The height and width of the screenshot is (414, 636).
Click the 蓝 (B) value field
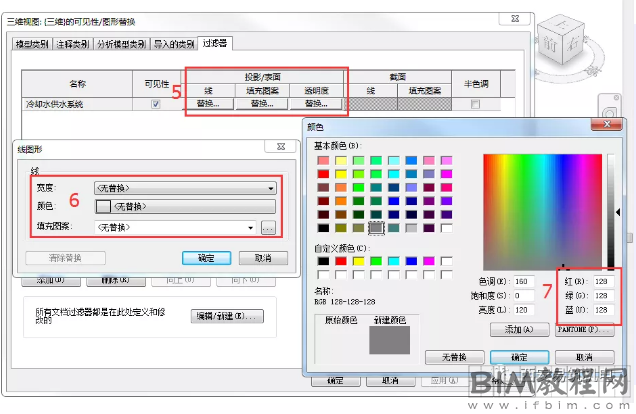pyautogui.click(x=603, y=310)
